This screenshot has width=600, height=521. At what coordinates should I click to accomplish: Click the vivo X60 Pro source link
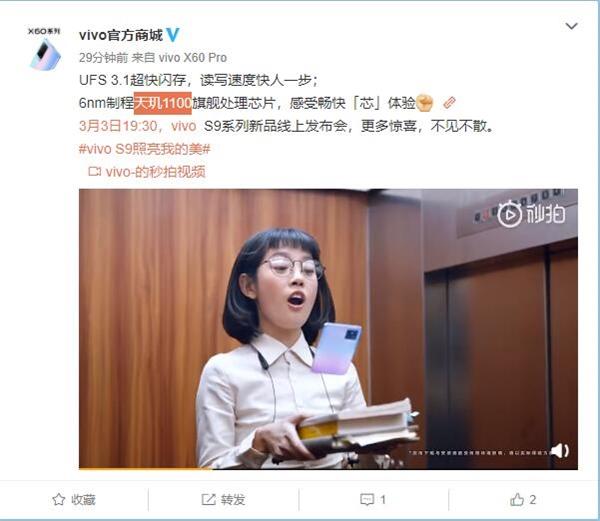(192, 58)
